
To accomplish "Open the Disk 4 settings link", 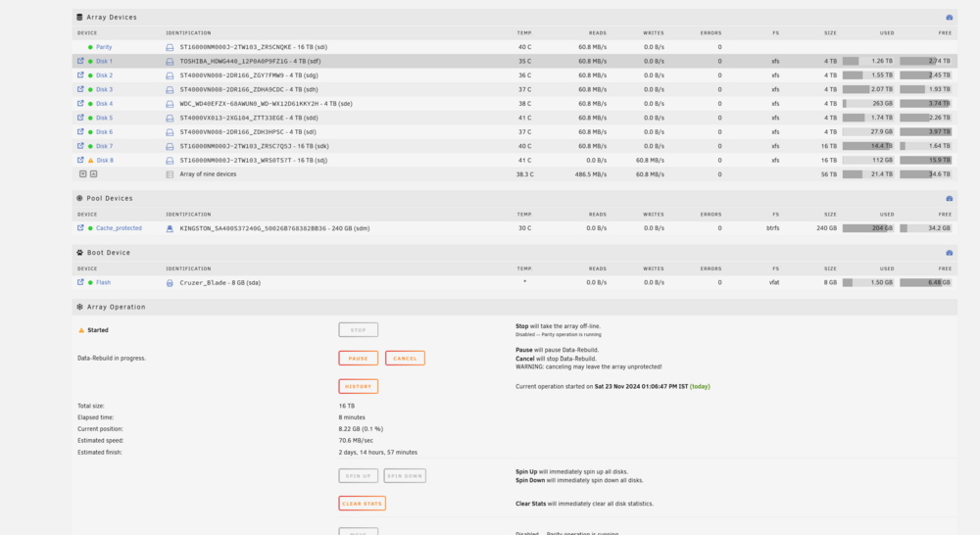I will click(105, 104).
